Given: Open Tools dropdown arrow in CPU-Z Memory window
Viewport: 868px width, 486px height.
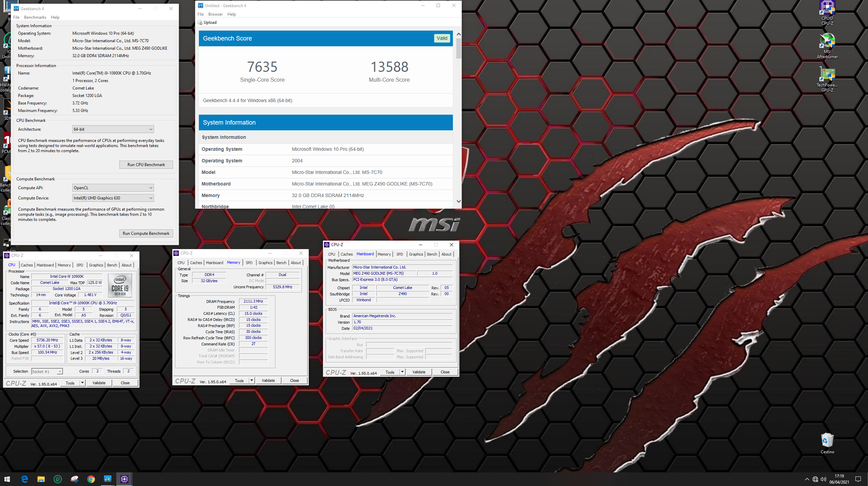Looking at the screenshot, I should 252,380.
